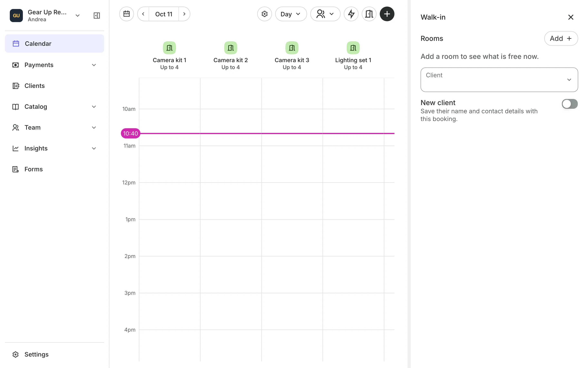Open the Catalog menu item
588x368 pixels.
55,107
